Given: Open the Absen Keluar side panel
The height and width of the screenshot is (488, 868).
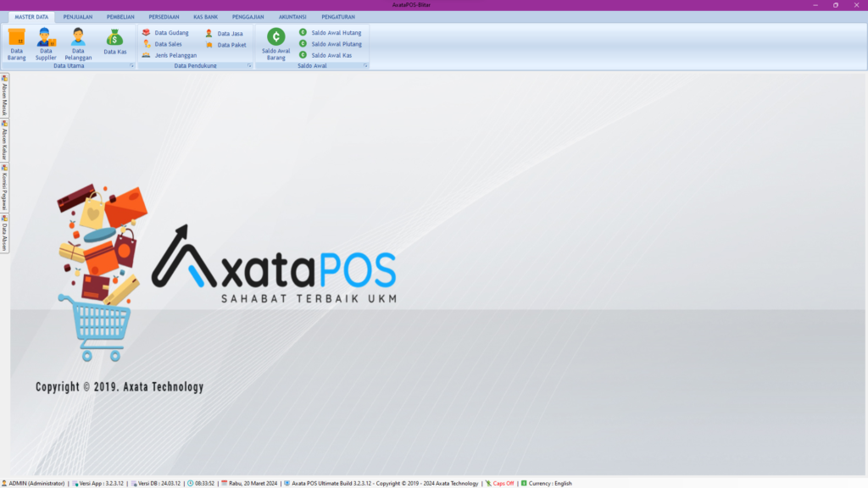Looking at the screenshot, I should pos(4,140).
